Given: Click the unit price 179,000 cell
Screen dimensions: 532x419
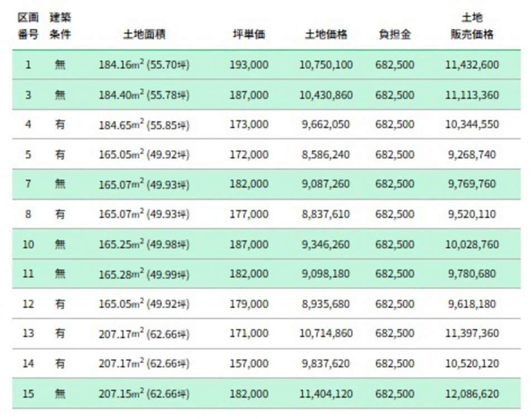Looking at the screenshot, I should click(x=248, y=304).
